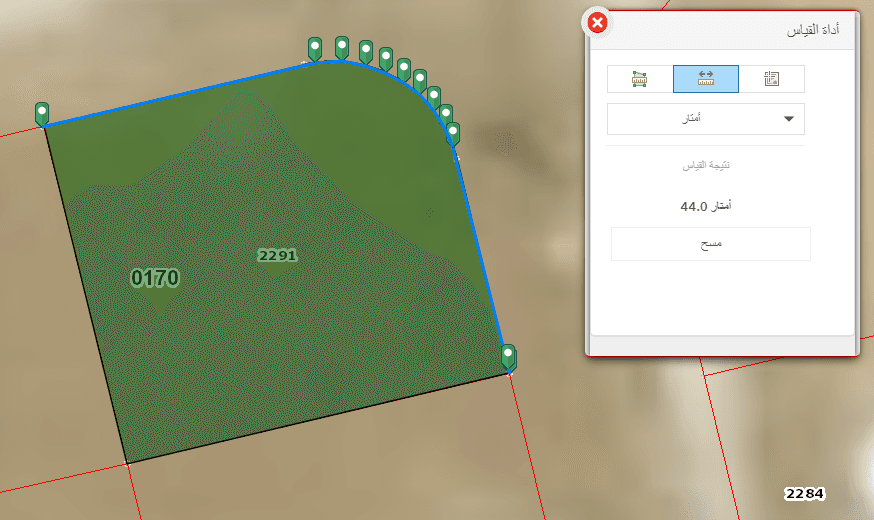
Task: Click the dropdown arrow beside أمتار
Action: (x=789, y=119)
